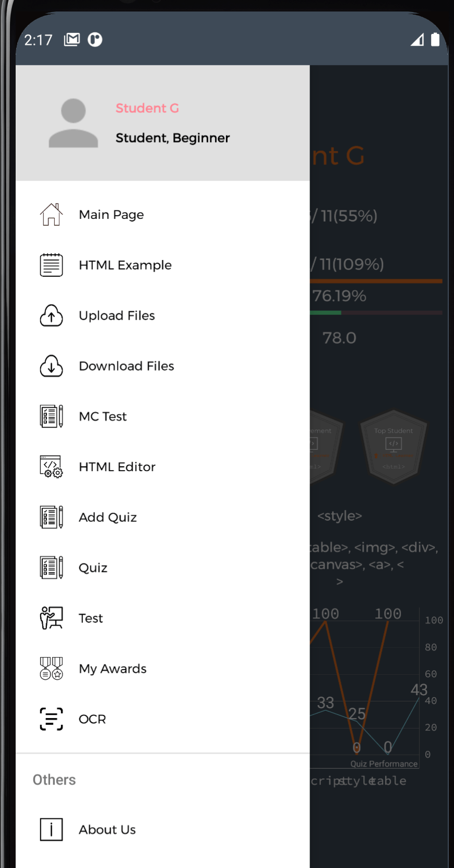This screenshot has height=868, width=454.
Task: Open the Quiz menu entry
Action: [162, 568]
